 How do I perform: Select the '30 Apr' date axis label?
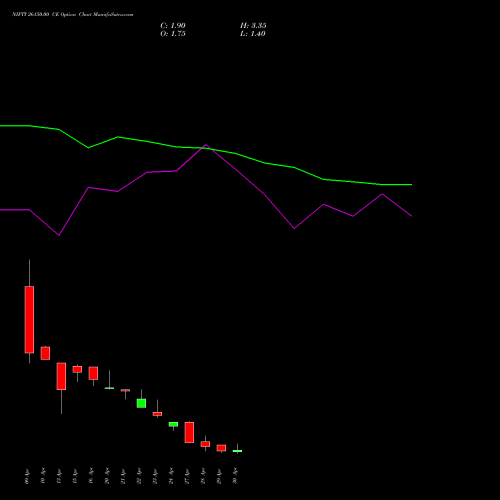pos(235,476)
